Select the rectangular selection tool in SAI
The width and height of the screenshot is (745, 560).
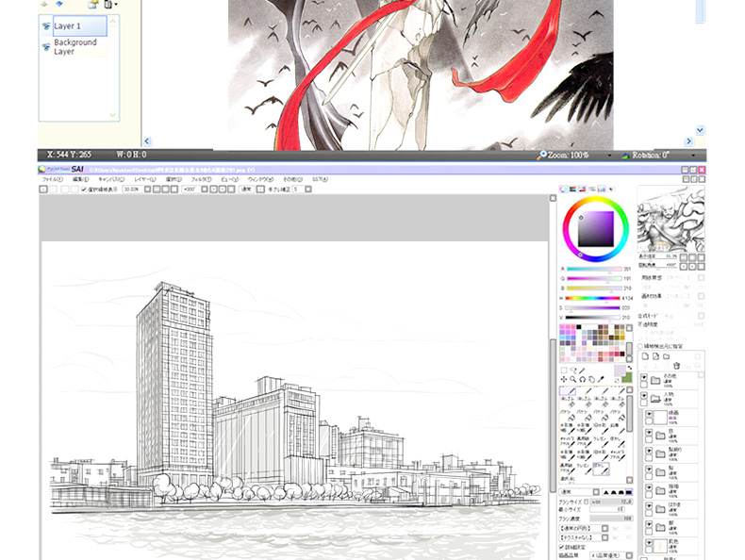(564, 371)
